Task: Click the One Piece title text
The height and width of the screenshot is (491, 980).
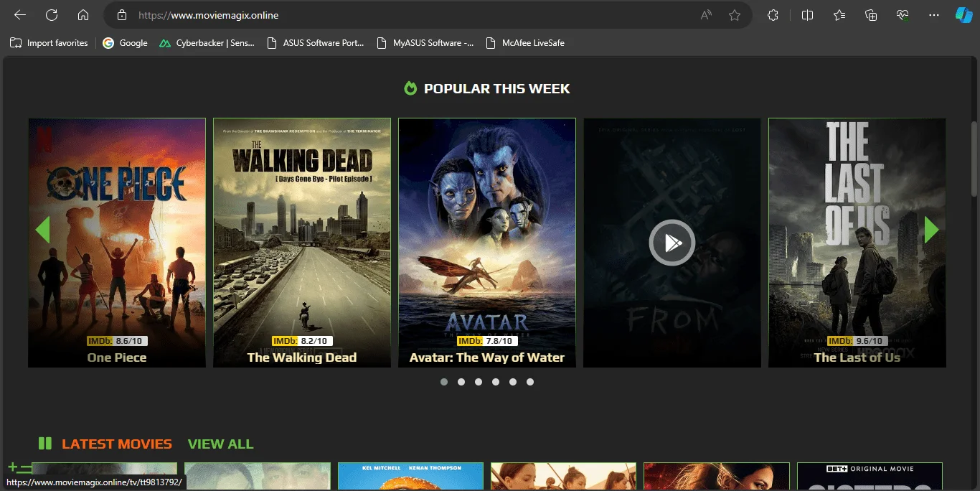Action: (117, 357)
